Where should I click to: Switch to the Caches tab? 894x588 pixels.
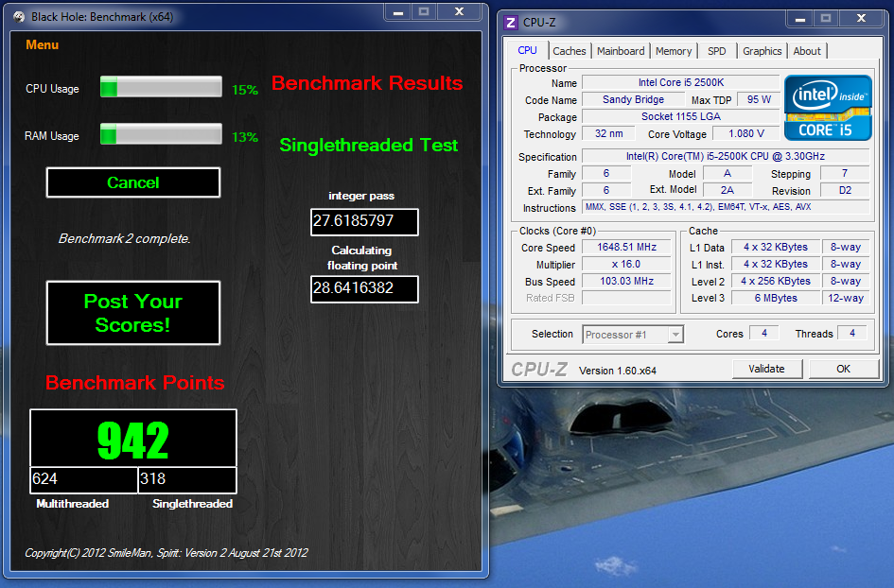pos(569,51)
